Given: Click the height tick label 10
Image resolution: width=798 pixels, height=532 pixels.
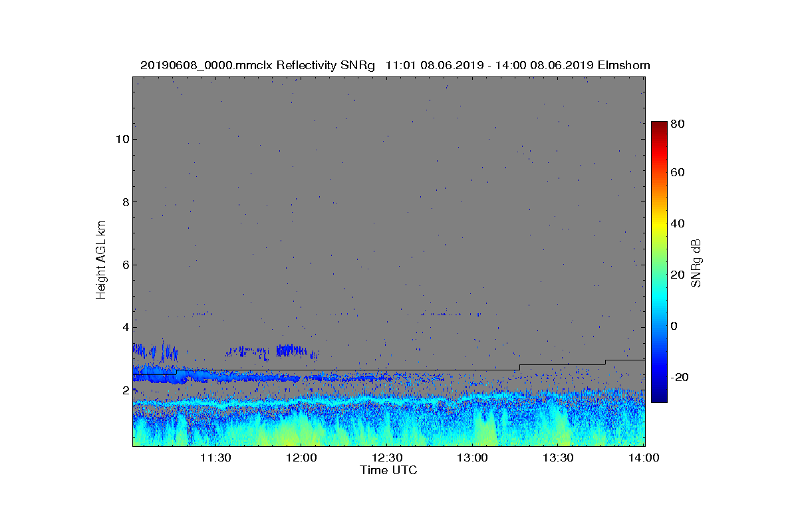Looking at the screenshot, I should 121,139.
